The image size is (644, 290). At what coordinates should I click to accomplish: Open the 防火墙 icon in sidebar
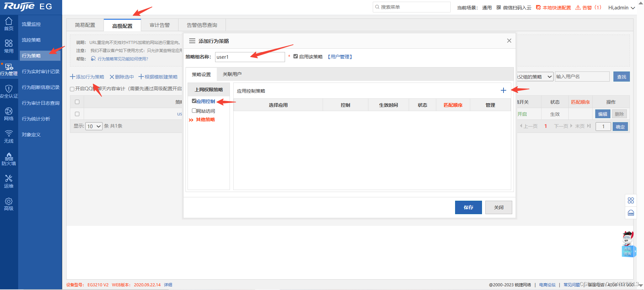pos(9,159)
